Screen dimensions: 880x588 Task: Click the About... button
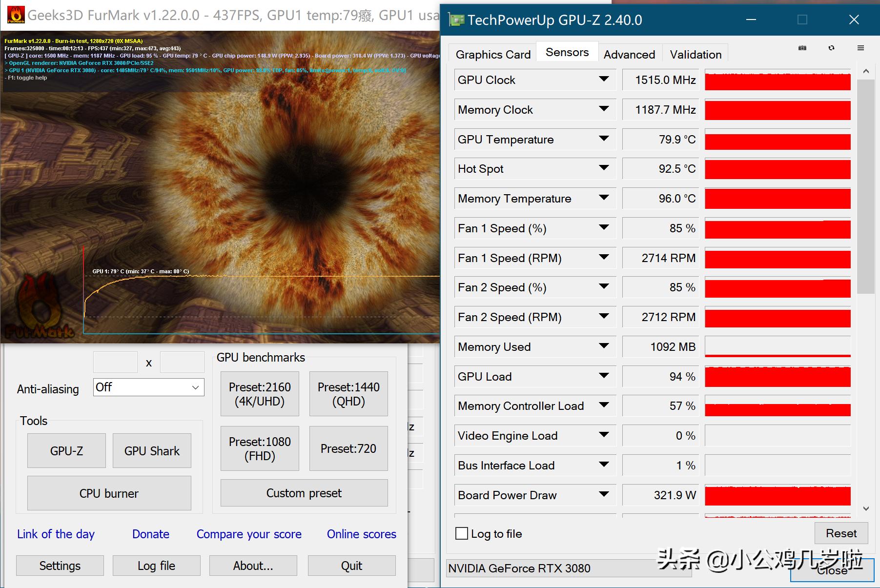(x=253, y=566)
